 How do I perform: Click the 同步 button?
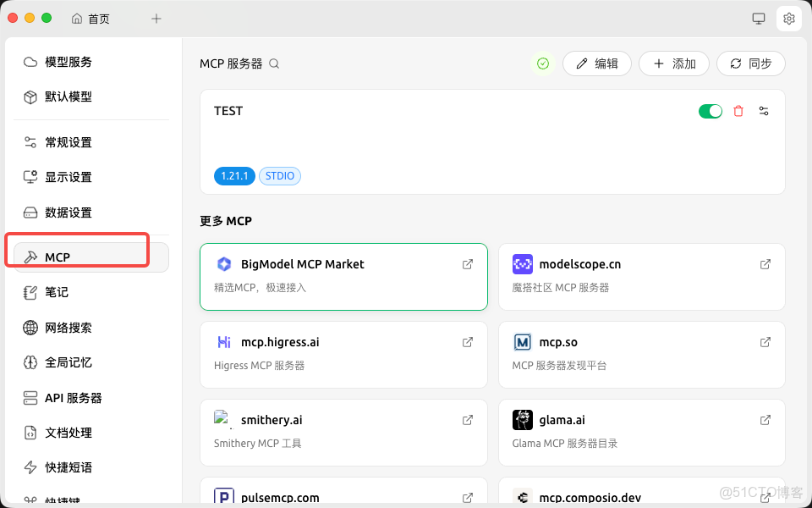(x=750, y=63)
